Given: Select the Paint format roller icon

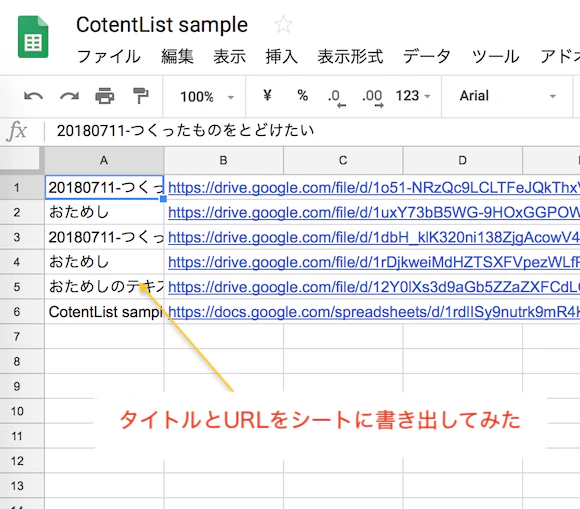Looking at the screenshot, I should [x=141, y=96].
